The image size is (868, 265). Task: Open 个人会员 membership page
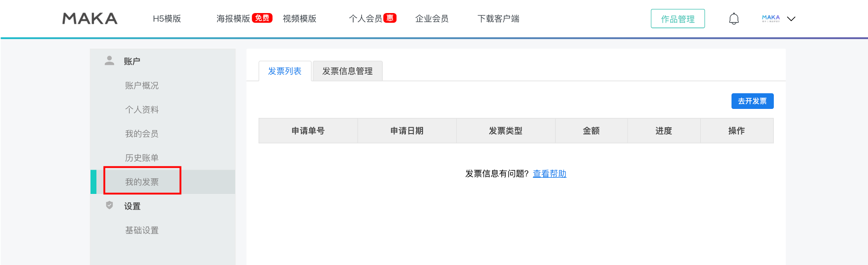pyautogui.click(x=365, y=18)
